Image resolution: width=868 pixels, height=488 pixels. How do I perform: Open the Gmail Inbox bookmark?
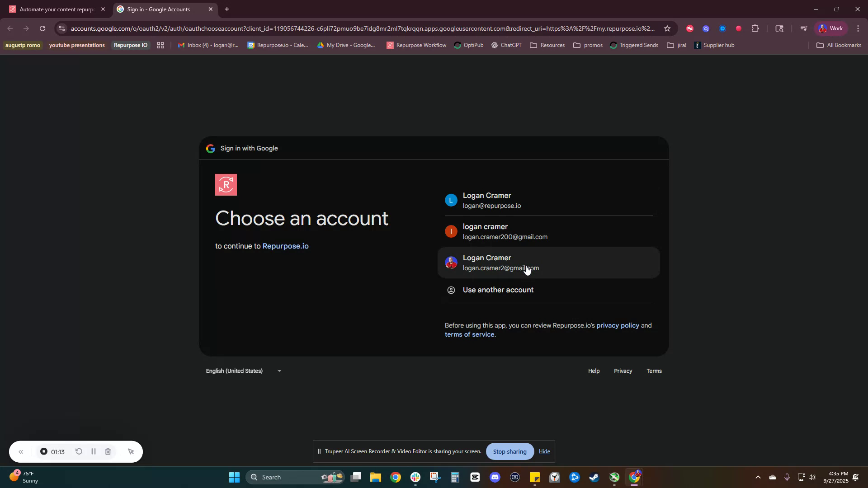coord(208,45)
